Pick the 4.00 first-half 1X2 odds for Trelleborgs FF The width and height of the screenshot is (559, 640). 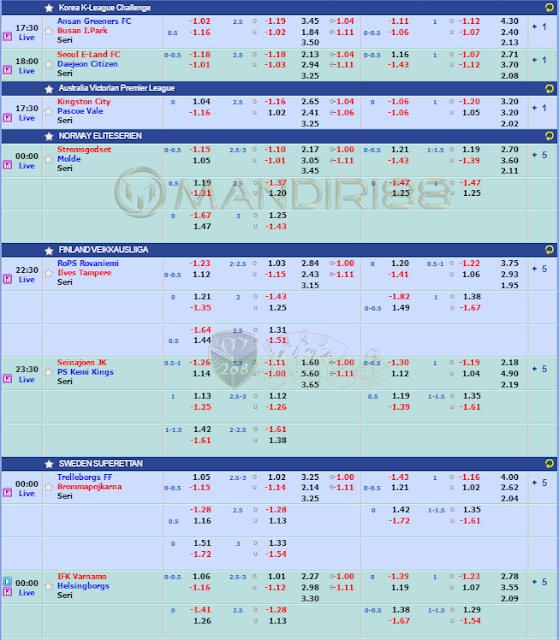pos(510,477)
